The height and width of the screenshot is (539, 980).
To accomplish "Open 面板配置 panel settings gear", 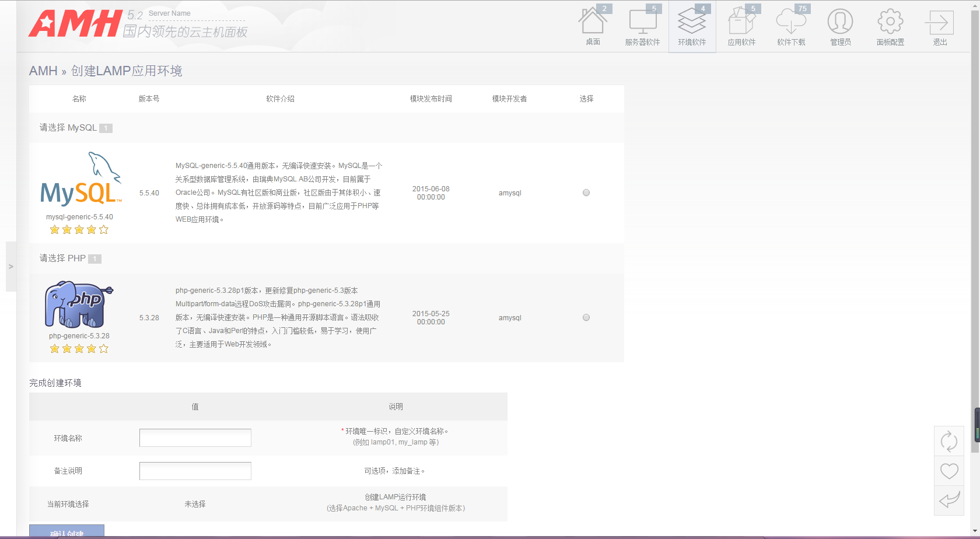I will point(890,26).
